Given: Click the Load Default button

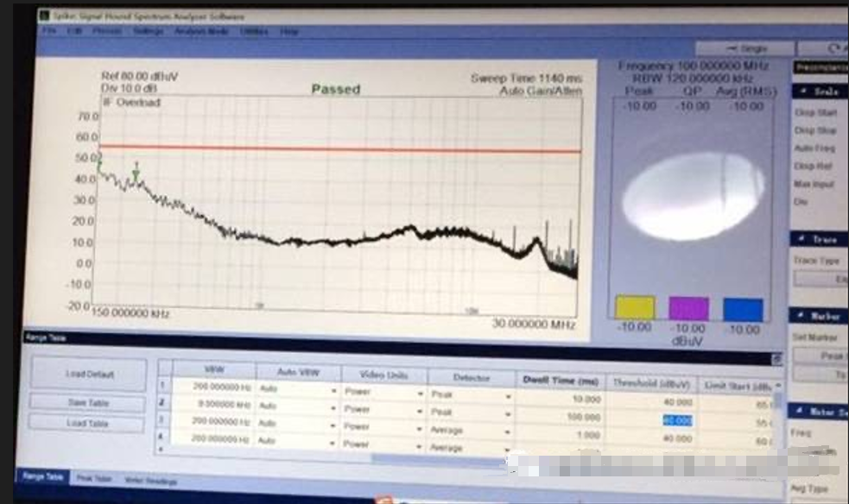Looking at the screenshot, I should click(88, 374).
